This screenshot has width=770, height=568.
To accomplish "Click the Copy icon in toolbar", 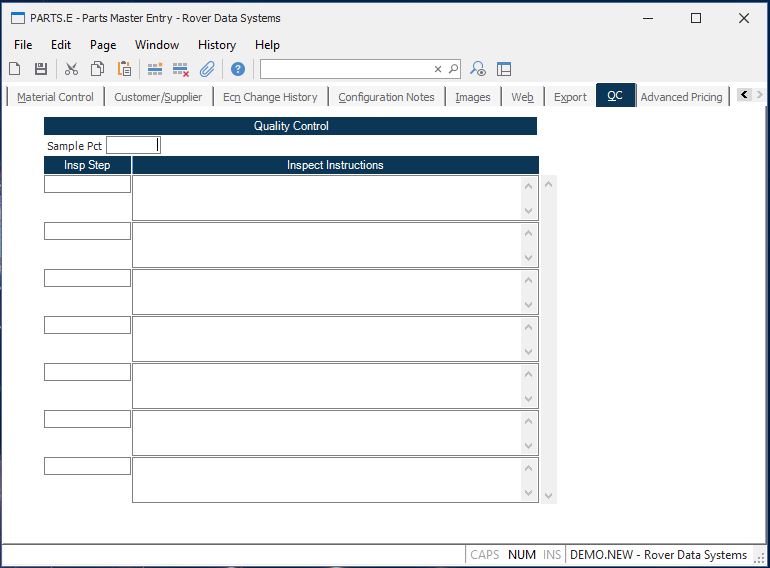I will 97,69.
